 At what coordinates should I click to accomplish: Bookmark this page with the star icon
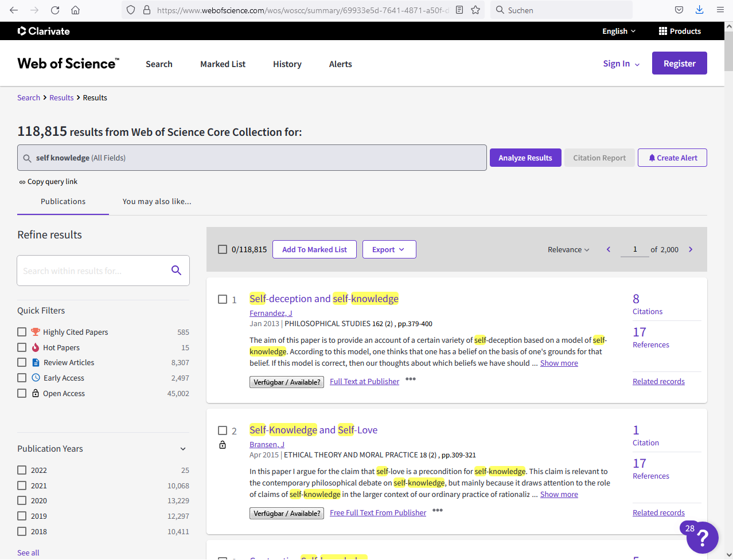click(x=475, y=10)
